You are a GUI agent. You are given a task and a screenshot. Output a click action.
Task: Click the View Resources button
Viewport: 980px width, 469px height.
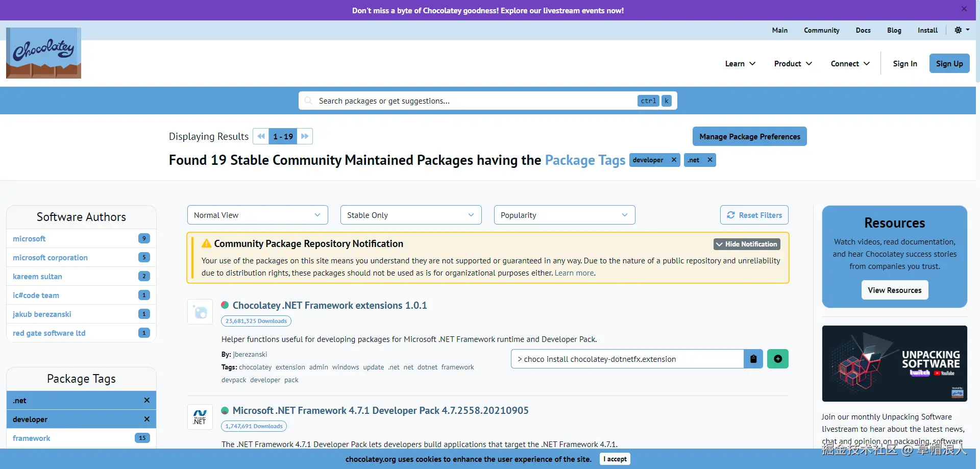(x=895, y=290)
